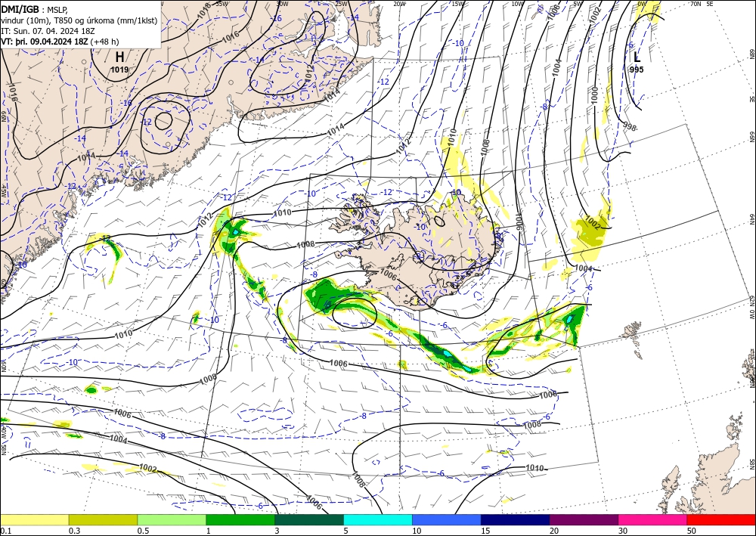Click the legend value '0.5'
The width and height of the screenshot is (756, 536).
pos(143,531)
